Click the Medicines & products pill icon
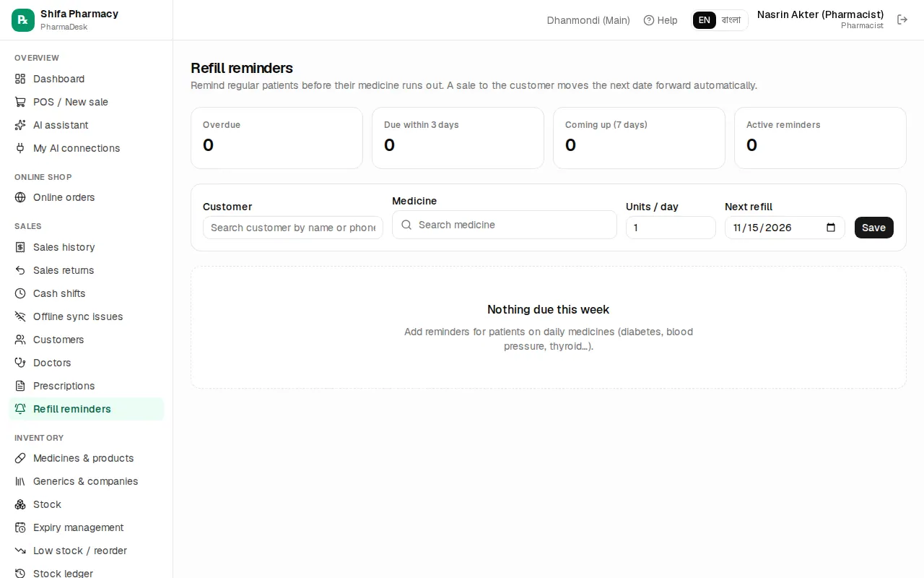 click(x=20, y=458)
